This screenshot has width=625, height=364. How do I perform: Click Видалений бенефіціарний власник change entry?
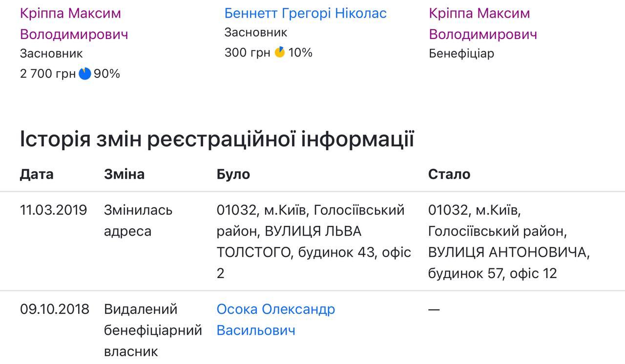tap(153, 330)
